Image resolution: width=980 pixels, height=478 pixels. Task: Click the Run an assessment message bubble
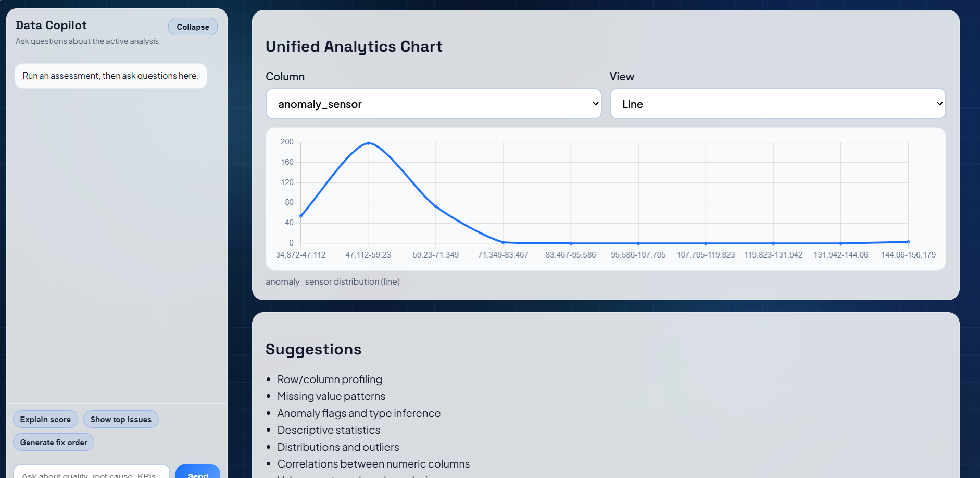point(110,76)
